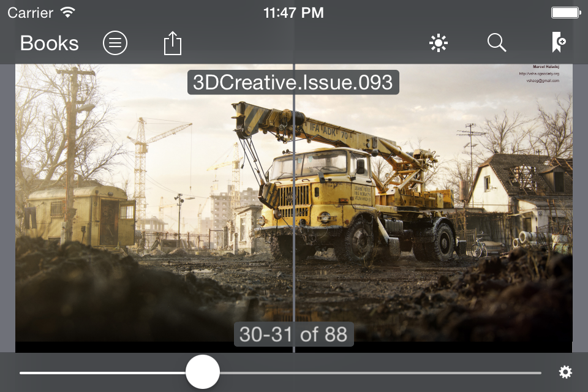The image size is (588, 392).
Task: Click the Wi-Fi icon in the status bar
Action: click(67, 12)
